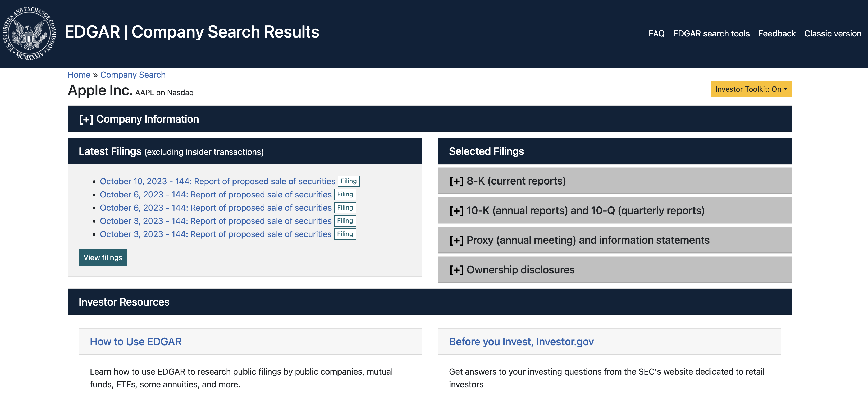Open Company Search breadcrumb link
The width and height of the screenshot is (868, 414).
133,75
